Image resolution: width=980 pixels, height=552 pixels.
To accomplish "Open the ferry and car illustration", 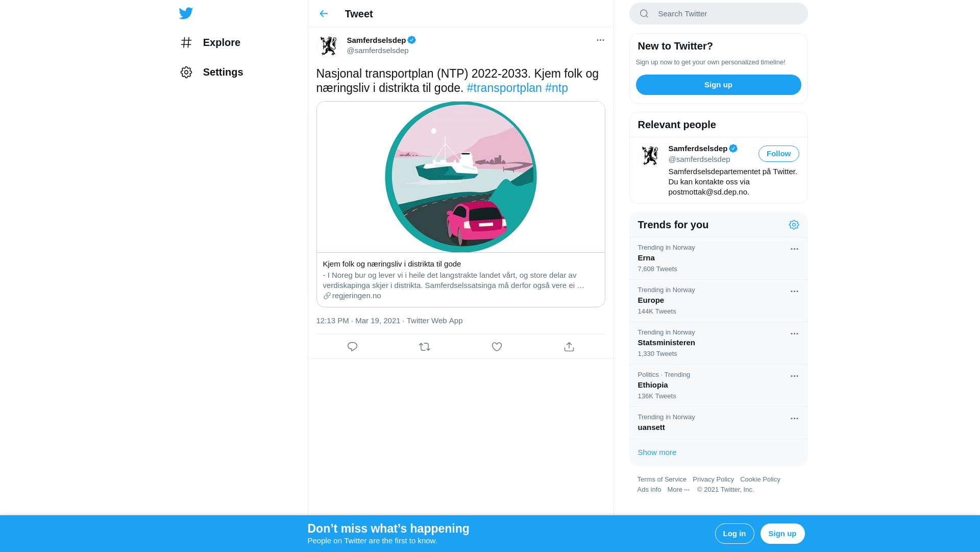I will [460, 177].
